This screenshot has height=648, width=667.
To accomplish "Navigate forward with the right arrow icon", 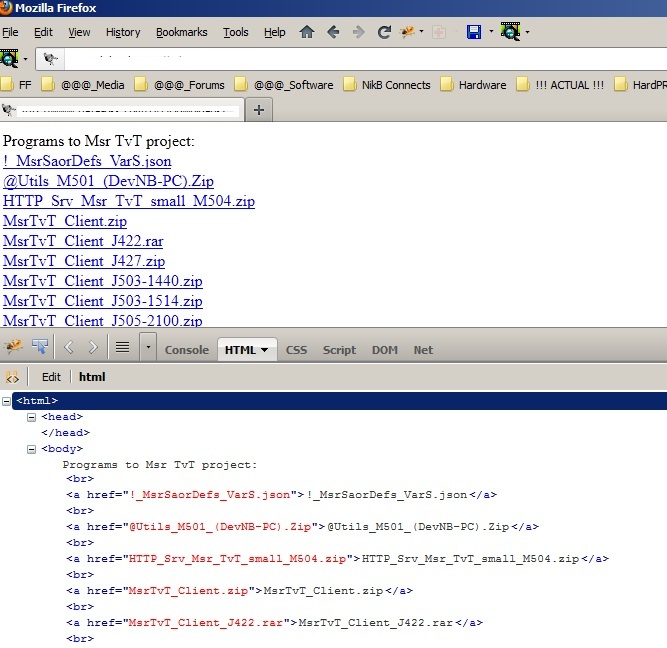I will pos(359,32).
